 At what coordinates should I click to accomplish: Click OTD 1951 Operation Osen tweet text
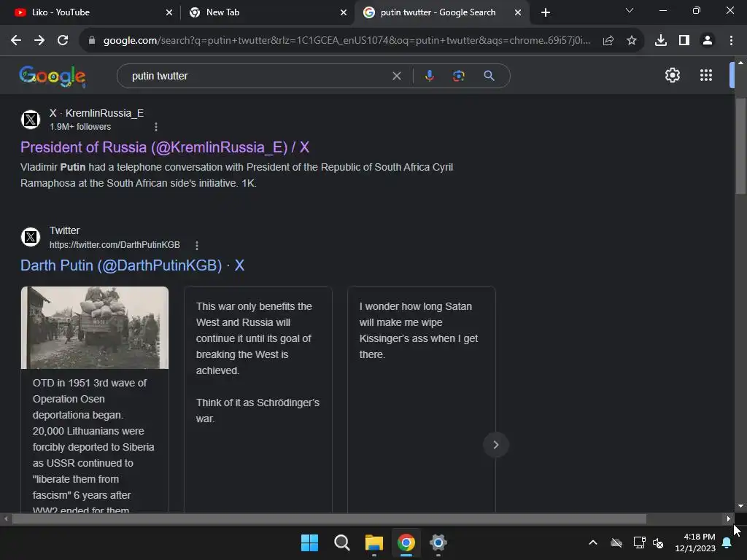click(93, 446)
